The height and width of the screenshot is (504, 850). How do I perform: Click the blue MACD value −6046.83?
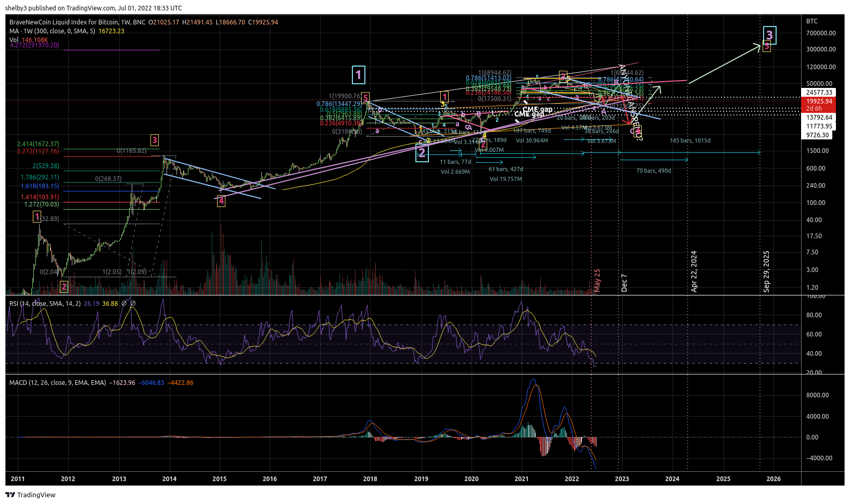point(151,383)
